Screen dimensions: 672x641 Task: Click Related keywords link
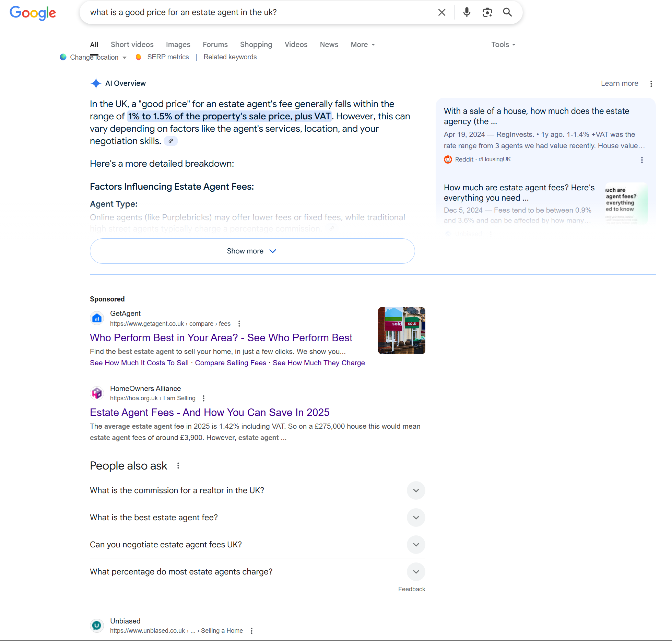coord(230,57)
